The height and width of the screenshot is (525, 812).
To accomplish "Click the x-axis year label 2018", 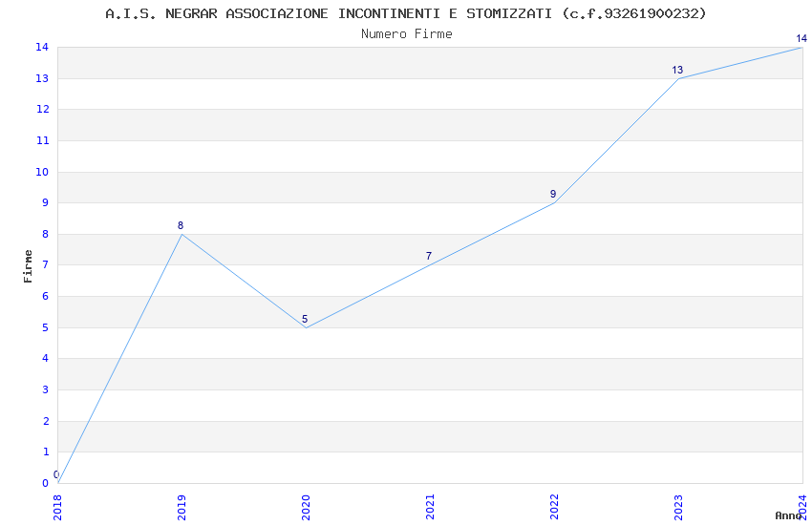I will pos(57,508).
